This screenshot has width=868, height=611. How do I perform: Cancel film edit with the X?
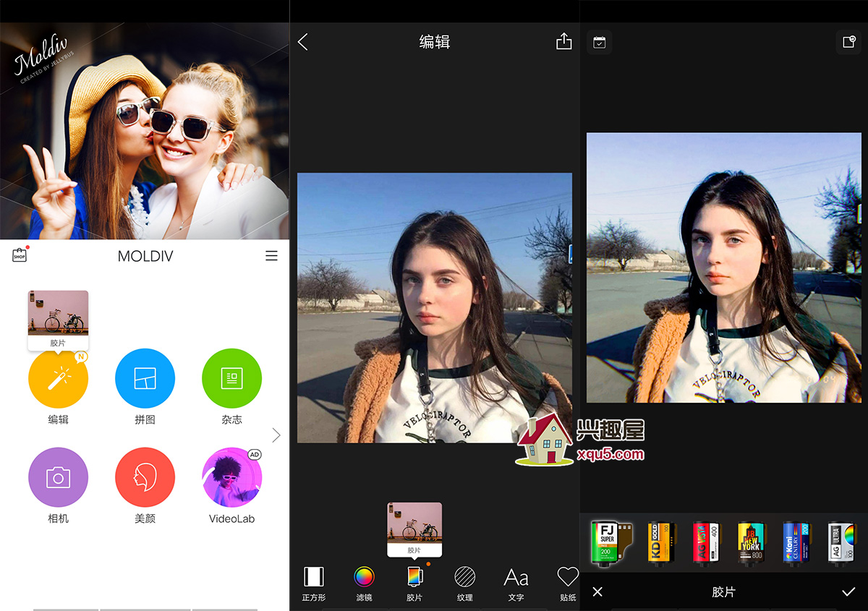[x=597, y=592]
